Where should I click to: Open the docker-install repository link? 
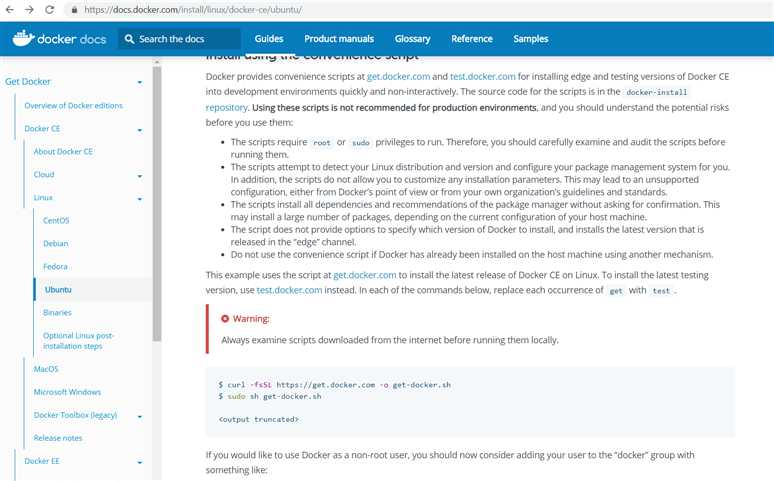[227, 107]
